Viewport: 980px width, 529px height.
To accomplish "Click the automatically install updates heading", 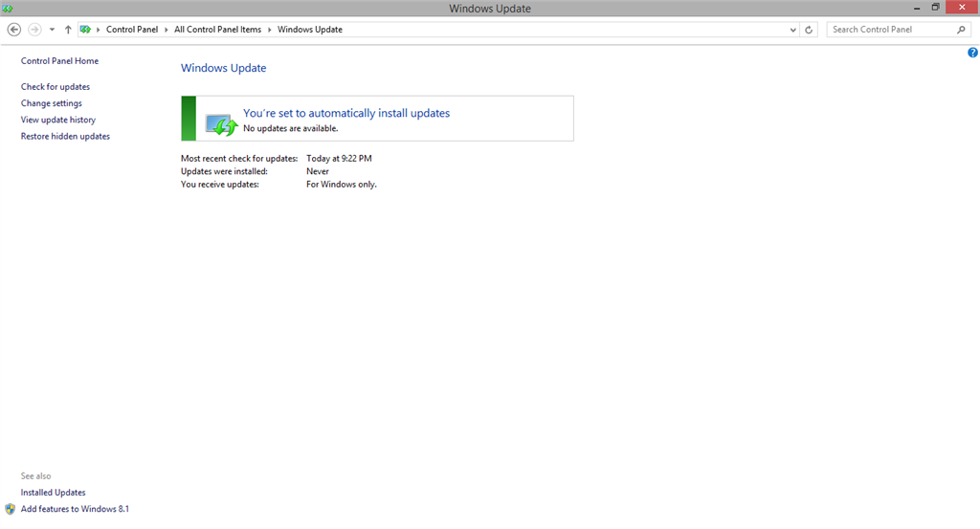I will pyautogui.click(x=346, y=113).
